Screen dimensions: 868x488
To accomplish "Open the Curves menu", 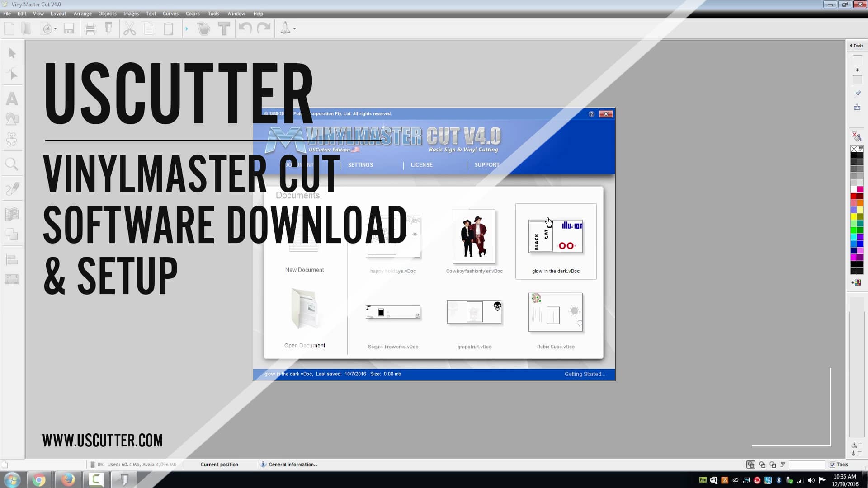I will click(x=170, y=14).
